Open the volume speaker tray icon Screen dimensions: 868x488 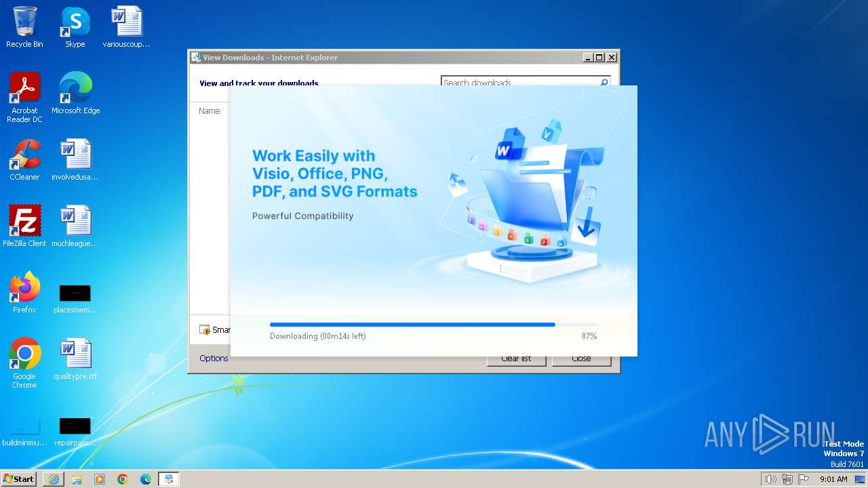(770, 479)
